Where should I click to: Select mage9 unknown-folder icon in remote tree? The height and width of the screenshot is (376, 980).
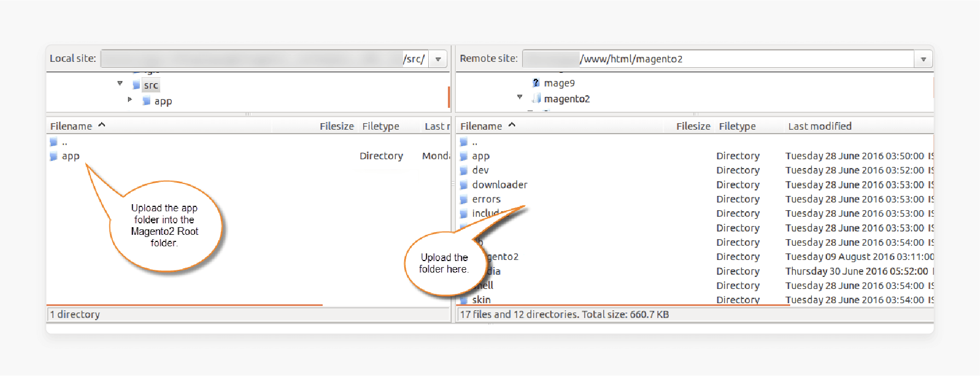tap(536, 83)
